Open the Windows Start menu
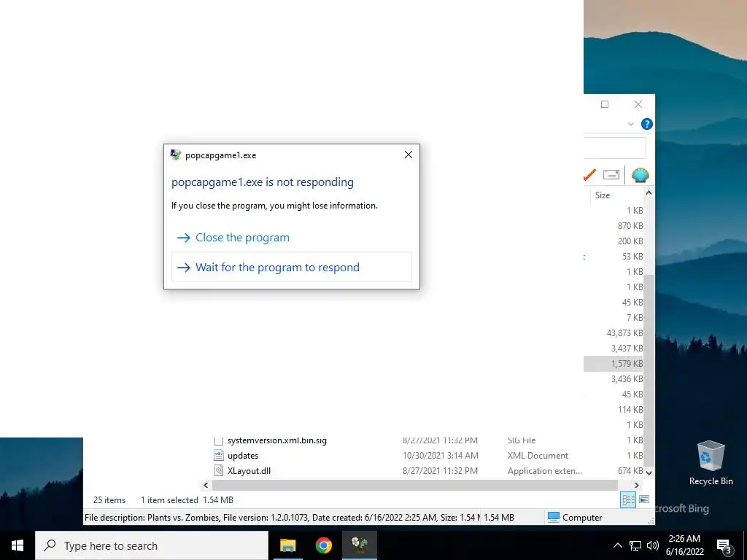Image resolution: width=747 pixels, height=560 pixels. (x=18, y=545)
